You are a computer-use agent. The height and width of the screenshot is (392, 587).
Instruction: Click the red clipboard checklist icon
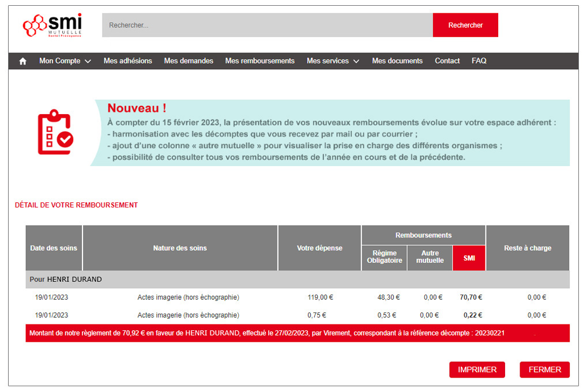(x=55, y=132)
